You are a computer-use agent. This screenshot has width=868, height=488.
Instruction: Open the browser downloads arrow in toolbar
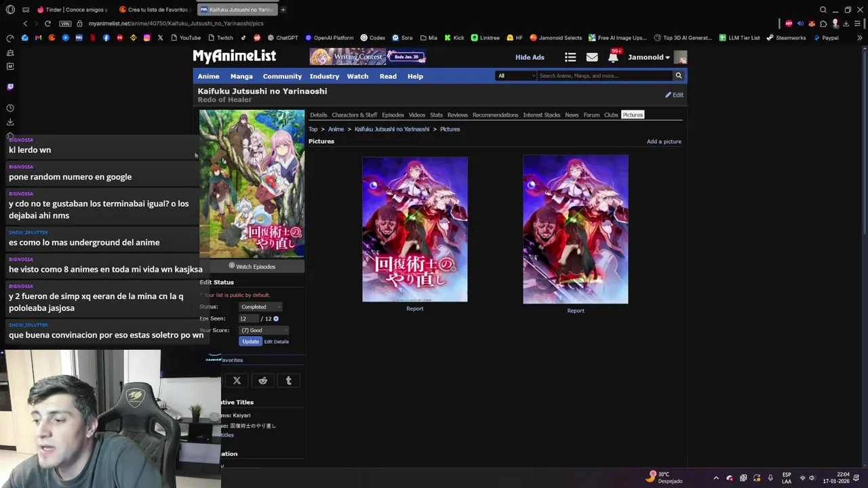click(x=846, y=24)
